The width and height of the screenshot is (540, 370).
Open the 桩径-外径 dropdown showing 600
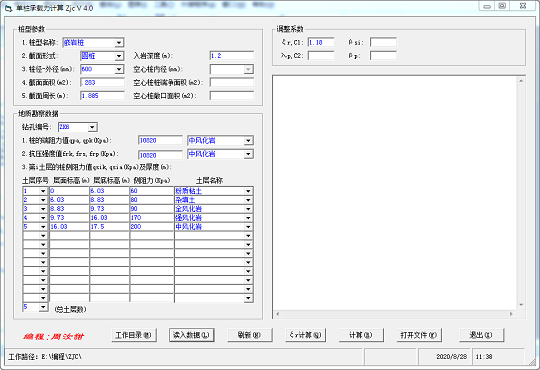pos(119,70)
